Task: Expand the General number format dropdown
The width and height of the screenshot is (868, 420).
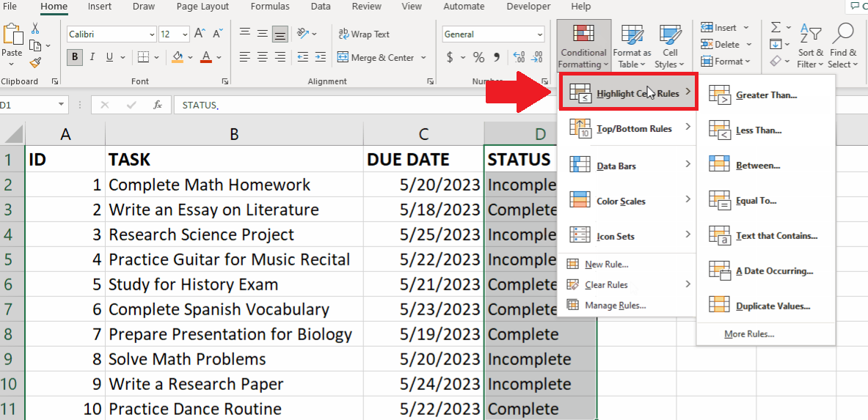Action: click(x=540, y=34)
